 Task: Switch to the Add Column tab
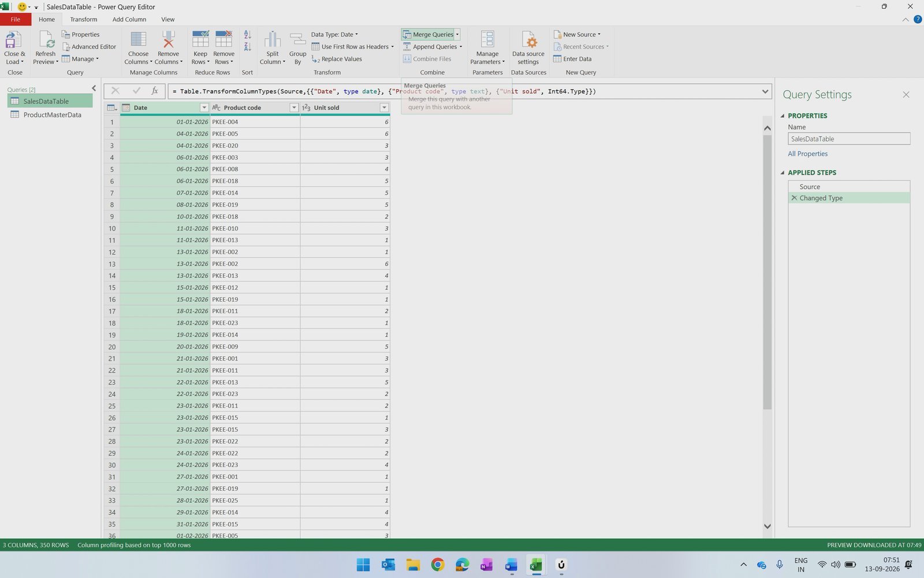[129, 20]
